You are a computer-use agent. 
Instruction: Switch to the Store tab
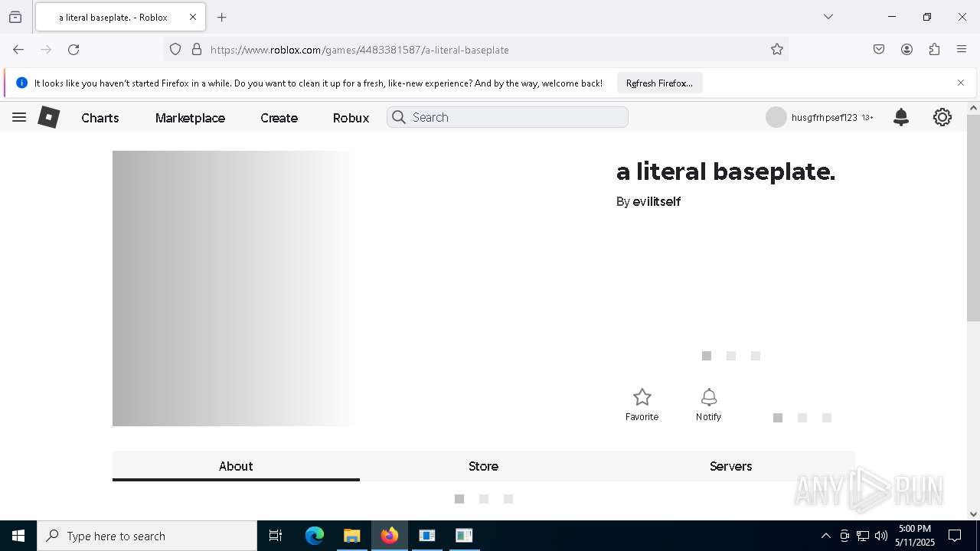[x=483, y=466]
